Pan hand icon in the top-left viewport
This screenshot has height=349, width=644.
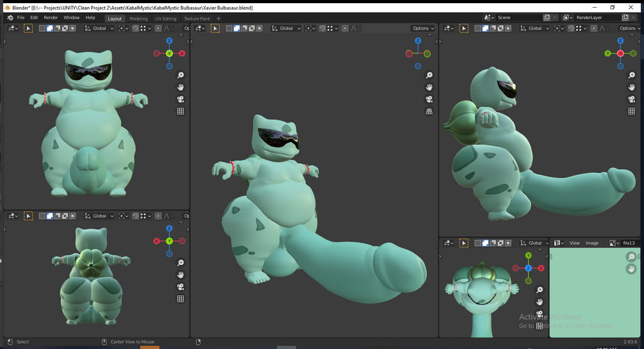pos(180,87)
